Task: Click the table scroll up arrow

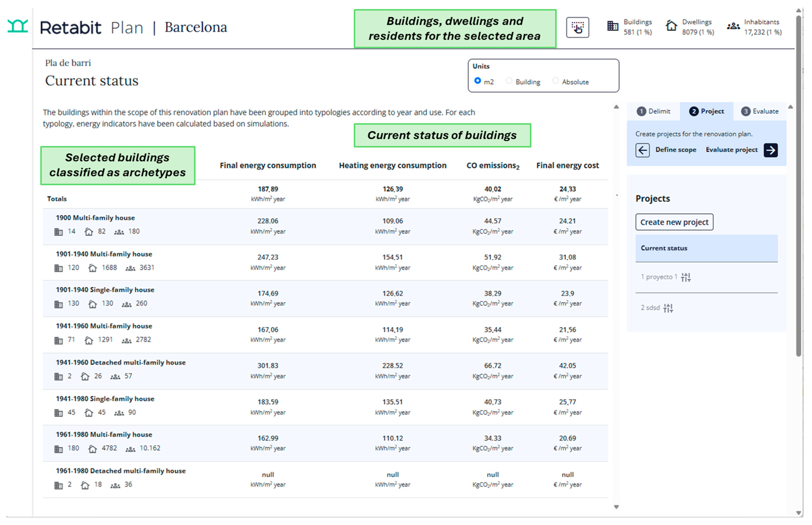Action: click(616, 107)
